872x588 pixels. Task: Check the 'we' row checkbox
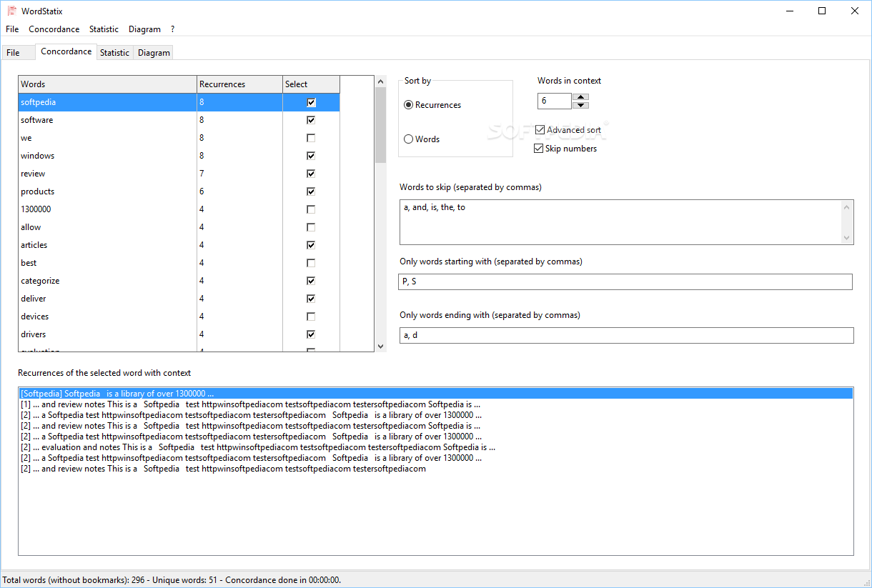point(311,138)
